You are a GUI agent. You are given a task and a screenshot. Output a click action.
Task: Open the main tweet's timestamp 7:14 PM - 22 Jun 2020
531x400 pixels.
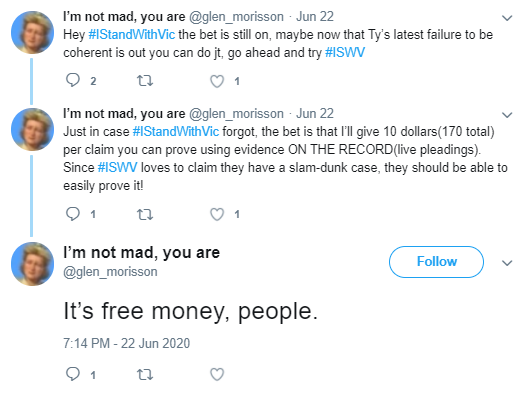pyautogui.click(x=126, y=343)
